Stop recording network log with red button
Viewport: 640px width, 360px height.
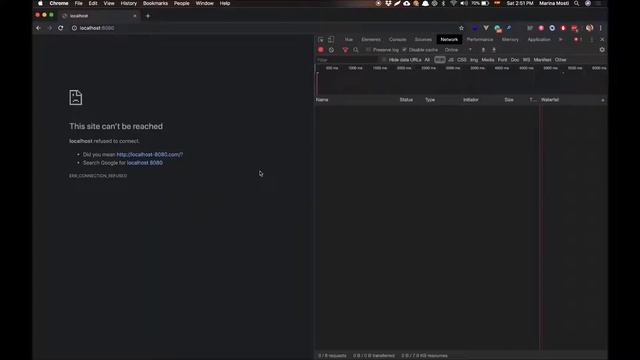click(321, 50)
